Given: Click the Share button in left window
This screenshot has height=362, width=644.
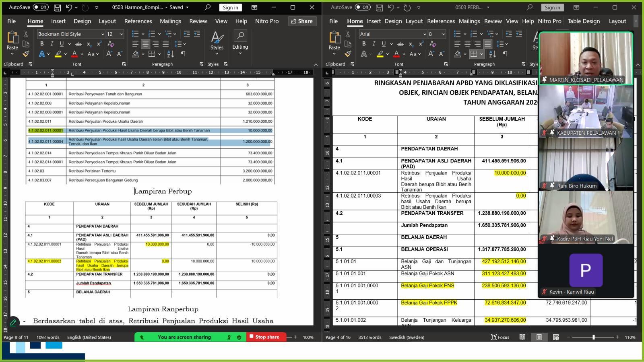Looking at the screenshot, I should coord(302,21).
